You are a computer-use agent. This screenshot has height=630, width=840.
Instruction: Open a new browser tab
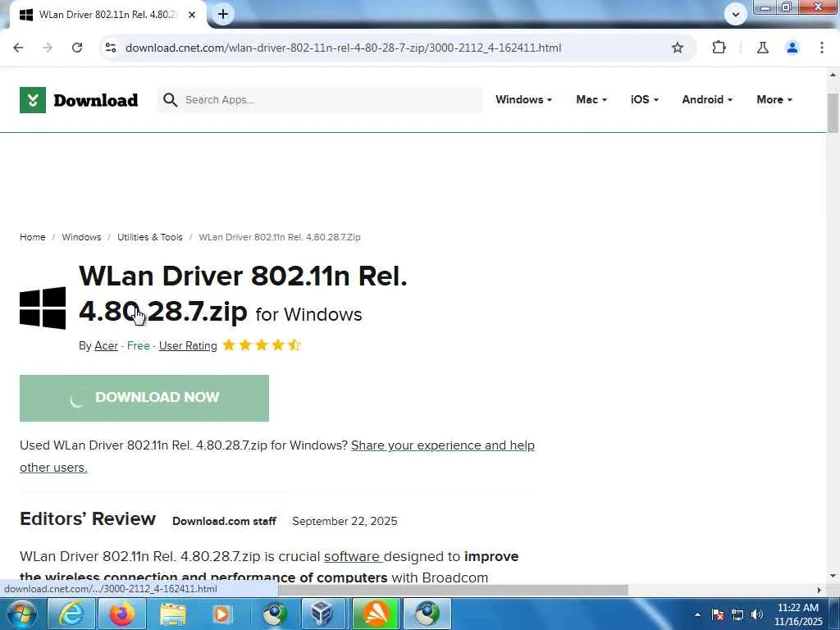click(223, 15)
